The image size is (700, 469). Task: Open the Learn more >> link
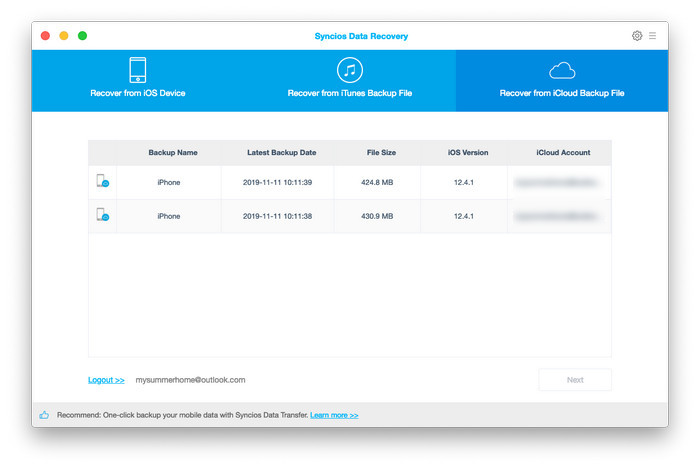pyautogui.click(x=334, y=415)
